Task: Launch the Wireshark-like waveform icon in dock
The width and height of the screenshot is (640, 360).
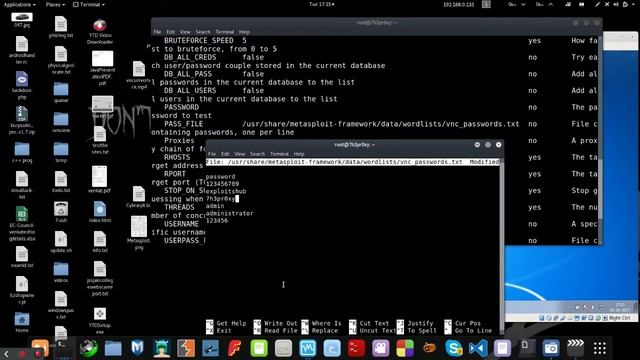Action: [308, 348]
